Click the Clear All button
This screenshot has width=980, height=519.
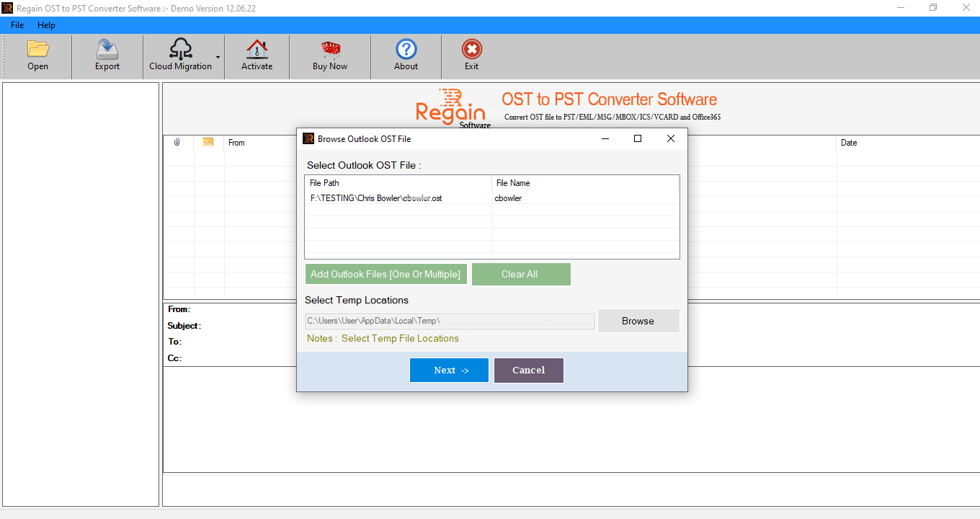point(520,274)
